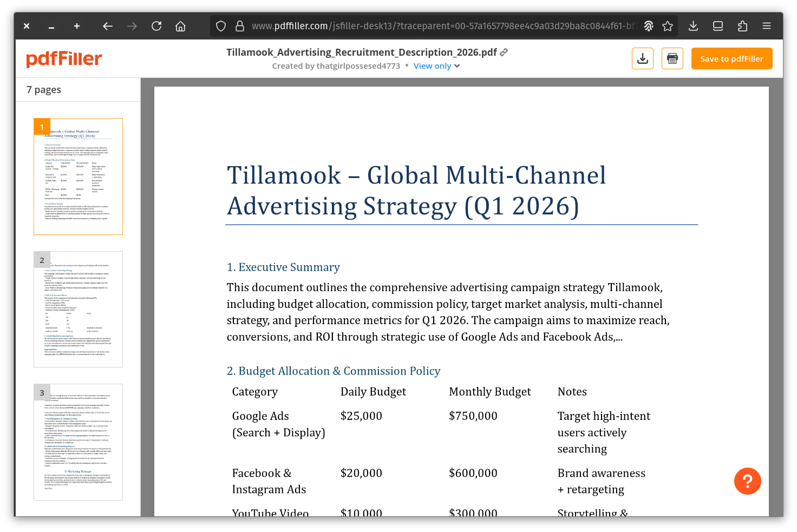Bookmark this page with the star
The image size is (797, 532).
point(668,26)
